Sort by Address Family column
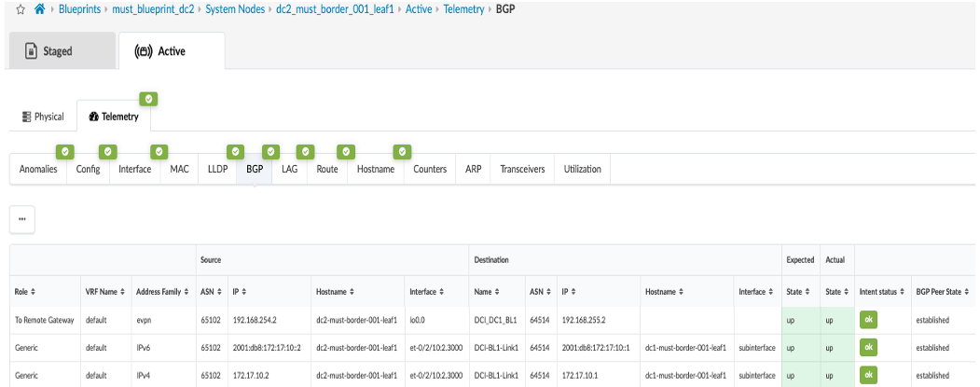980x387 pixels. 160,292
